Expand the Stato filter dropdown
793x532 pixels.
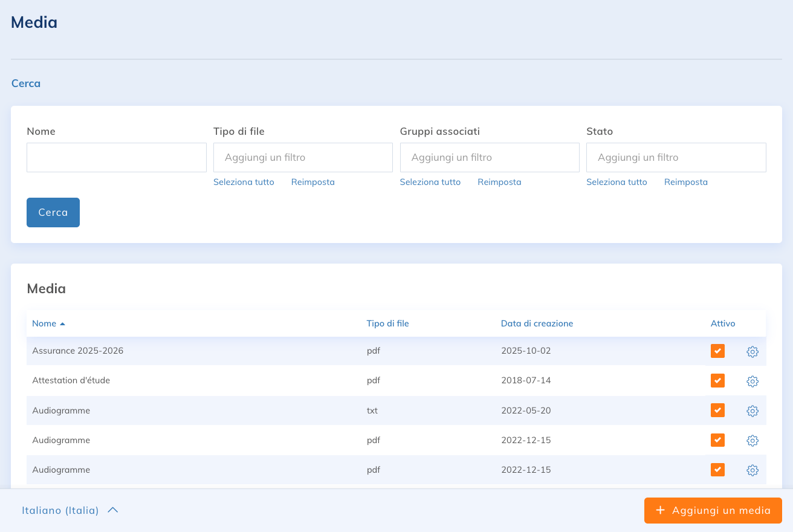676,157
